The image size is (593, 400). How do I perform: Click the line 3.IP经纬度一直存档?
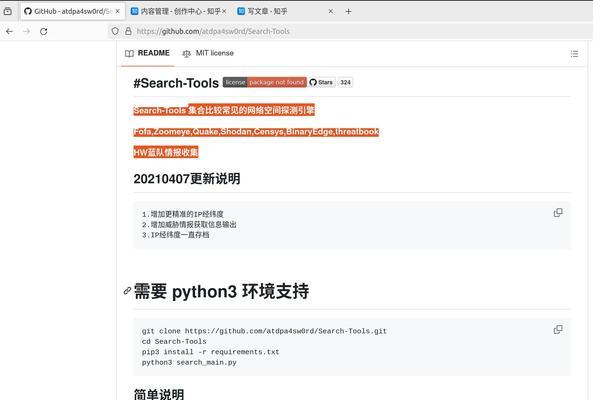click(175, 235)
